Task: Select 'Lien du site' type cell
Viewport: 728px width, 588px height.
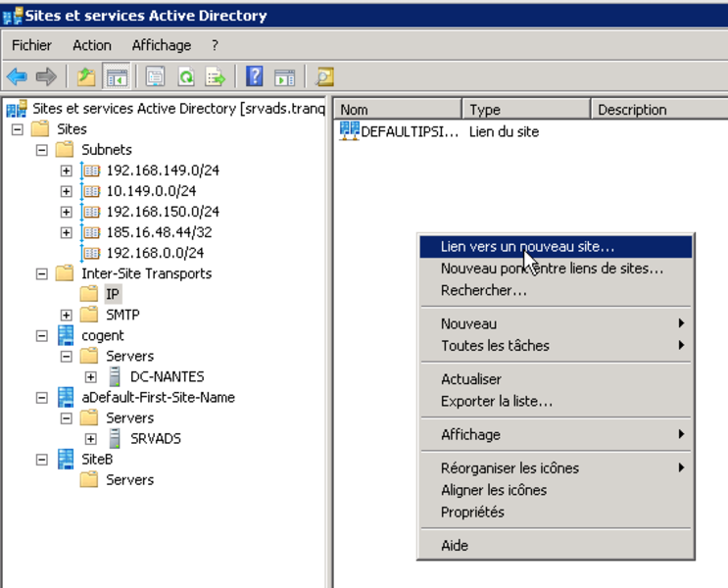Action: 505,132
